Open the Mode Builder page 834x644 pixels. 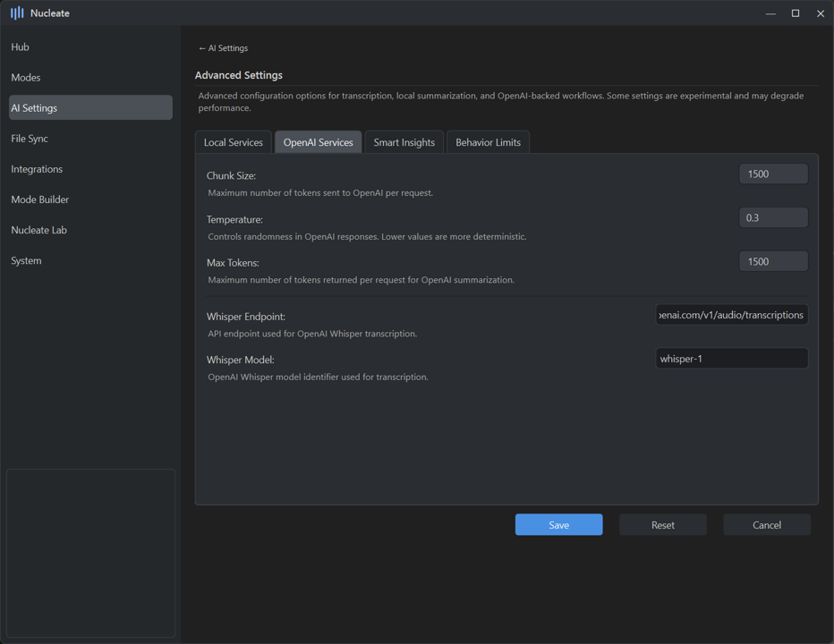pos(40,199)
